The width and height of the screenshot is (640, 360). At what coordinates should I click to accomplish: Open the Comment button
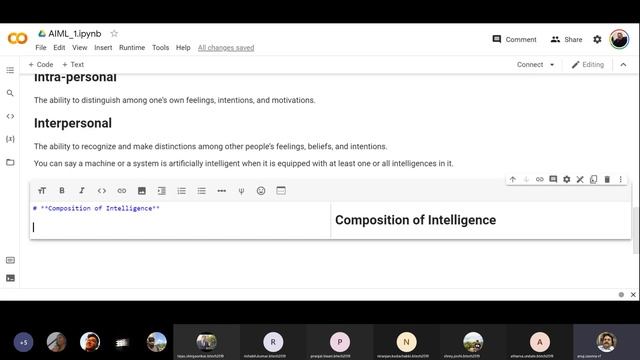(514, 39)
